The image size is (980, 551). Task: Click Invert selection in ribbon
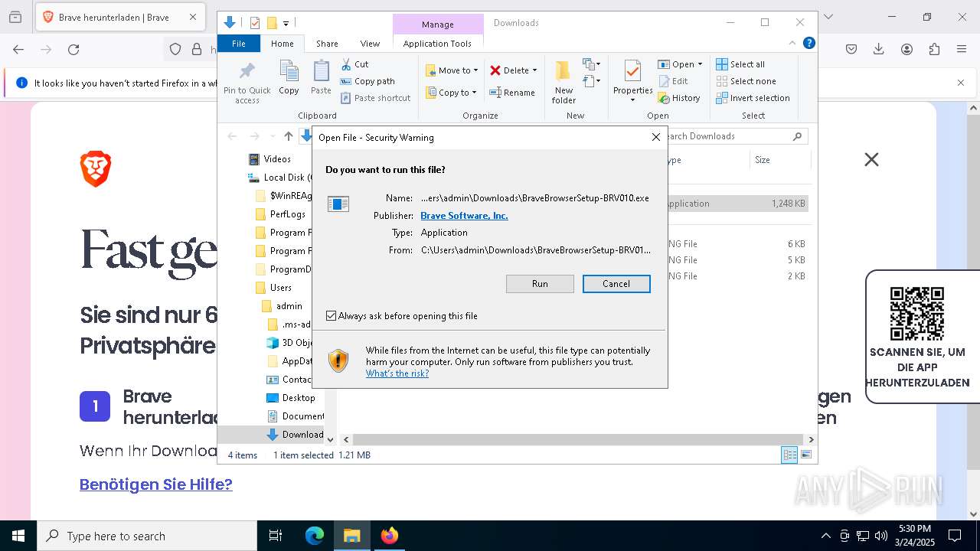pyautogui.click(x=753, y=98)
